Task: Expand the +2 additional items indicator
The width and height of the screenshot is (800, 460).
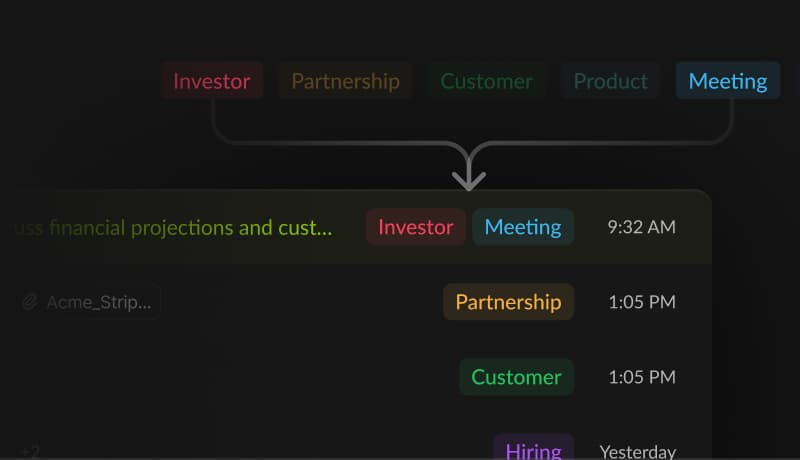Action: pyautogui.click(x=31, y=451)
